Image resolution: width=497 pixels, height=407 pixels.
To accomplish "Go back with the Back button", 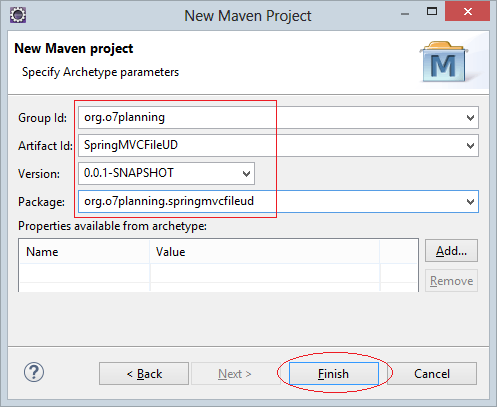I will point(144,374).
